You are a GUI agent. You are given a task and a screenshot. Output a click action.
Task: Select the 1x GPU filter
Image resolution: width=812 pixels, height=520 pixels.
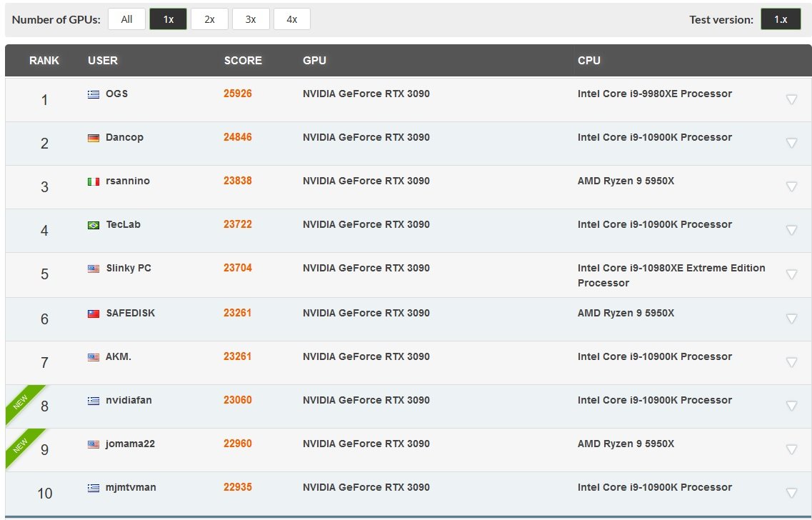(169, 19)
